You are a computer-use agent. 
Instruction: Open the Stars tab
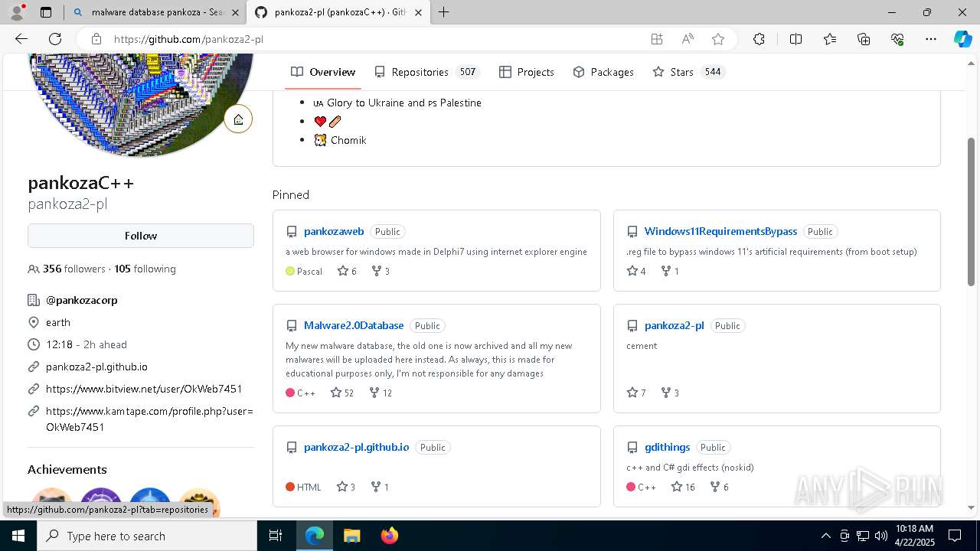pyautogui.click(x=688, y=72)
